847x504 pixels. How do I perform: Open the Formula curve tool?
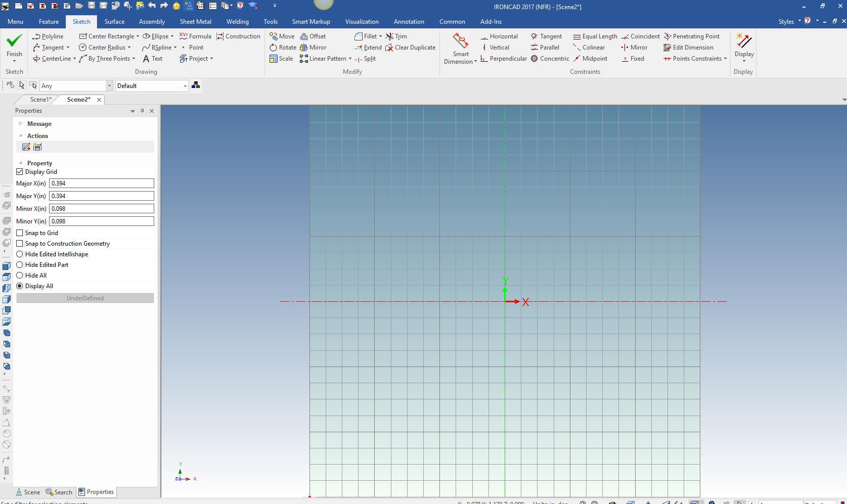click(x=195, y=36)
